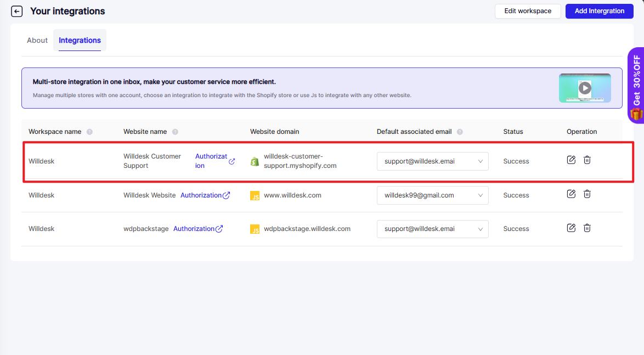Open the Get 30% OFF promo tab

point(636,86)
